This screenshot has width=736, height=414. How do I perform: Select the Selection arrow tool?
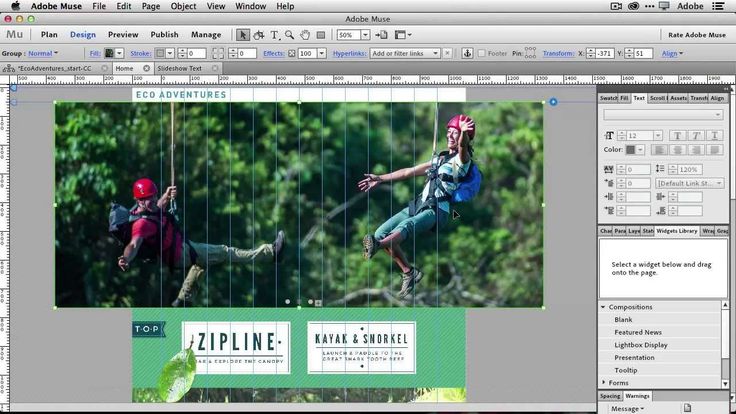(243, 35)
